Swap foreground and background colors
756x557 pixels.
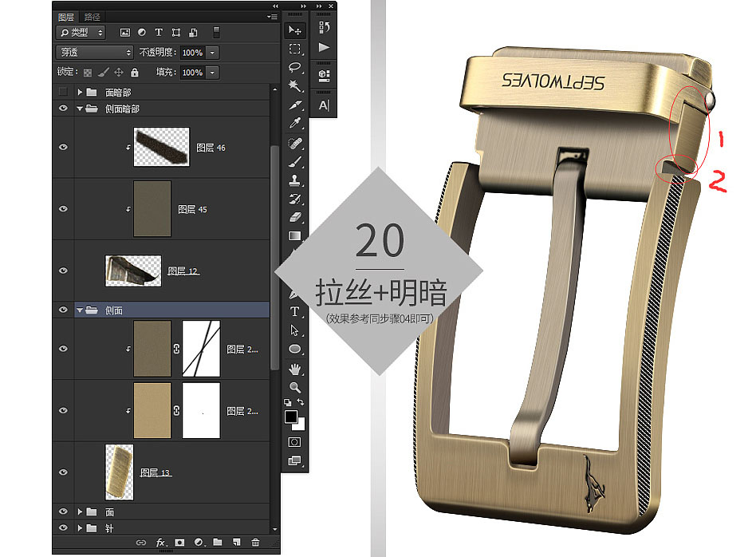click(301, 401)
